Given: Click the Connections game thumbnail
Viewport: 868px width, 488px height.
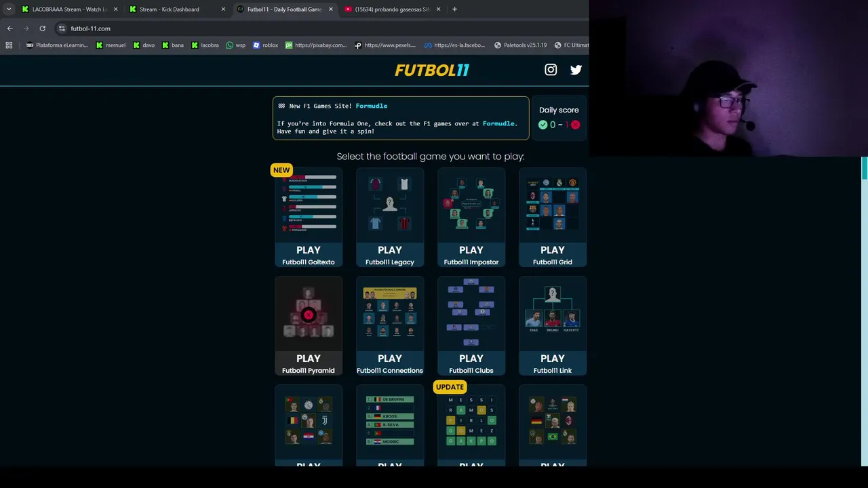Looking at the screenshot, I should point(390,312).
